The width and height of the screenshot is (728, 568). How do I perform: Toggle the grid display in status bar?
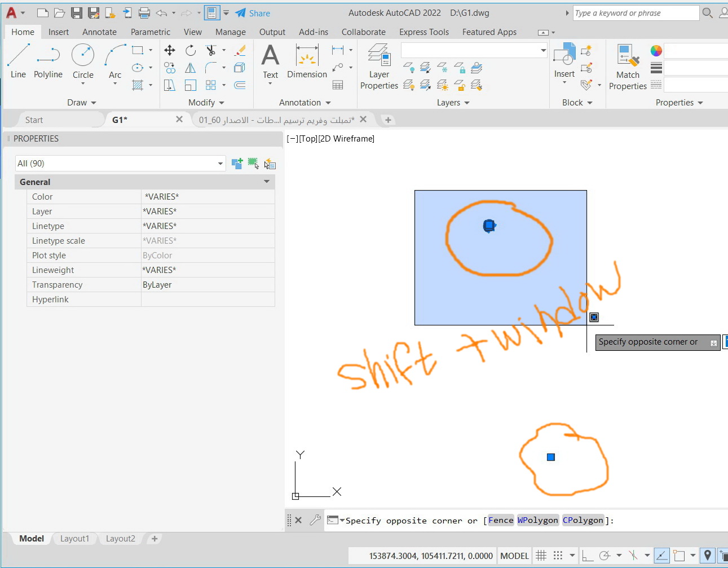pyautogui.click(x=540, y=556)
